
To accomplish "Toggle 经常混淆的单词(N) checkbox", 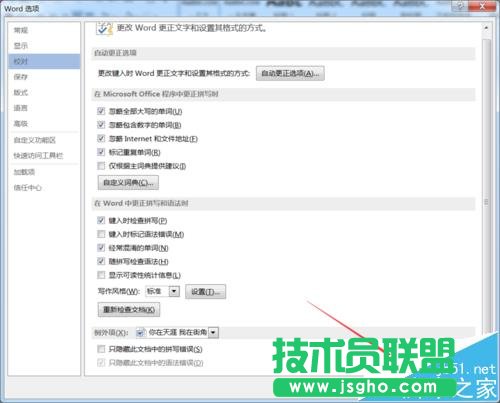I will 101,248.
